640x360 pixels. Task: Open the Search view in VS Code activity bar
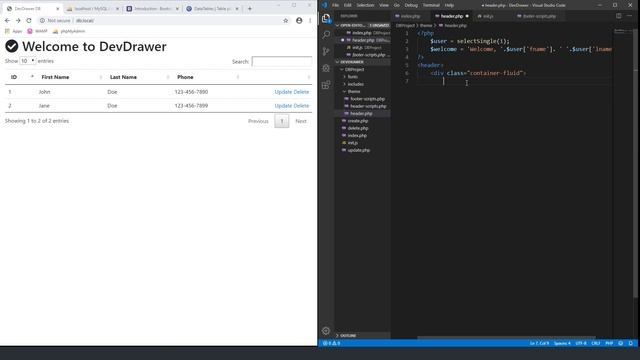pos(326,35)
